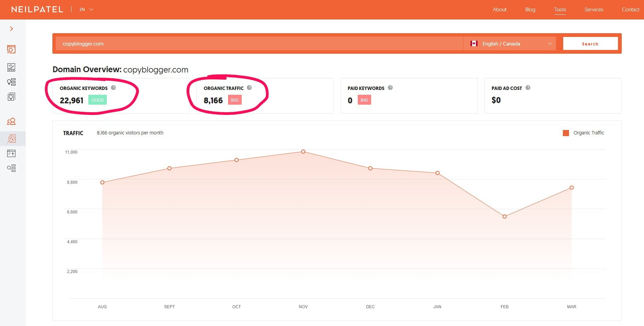Click the 11,000 y-axis label
The width and height of the screenshot is (644, 326).
[x=71, y=152]
